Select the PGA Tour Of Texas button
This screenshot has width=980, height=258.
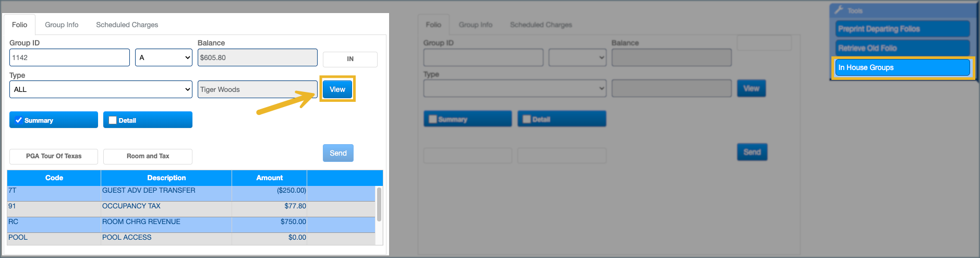[x=54, y=156]
